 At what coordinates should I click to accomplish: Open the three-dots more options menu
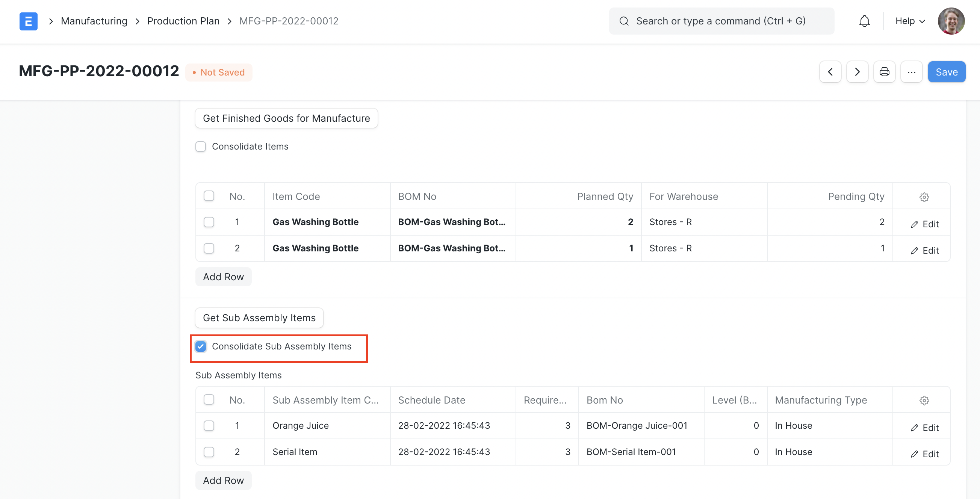coord(911,72)
